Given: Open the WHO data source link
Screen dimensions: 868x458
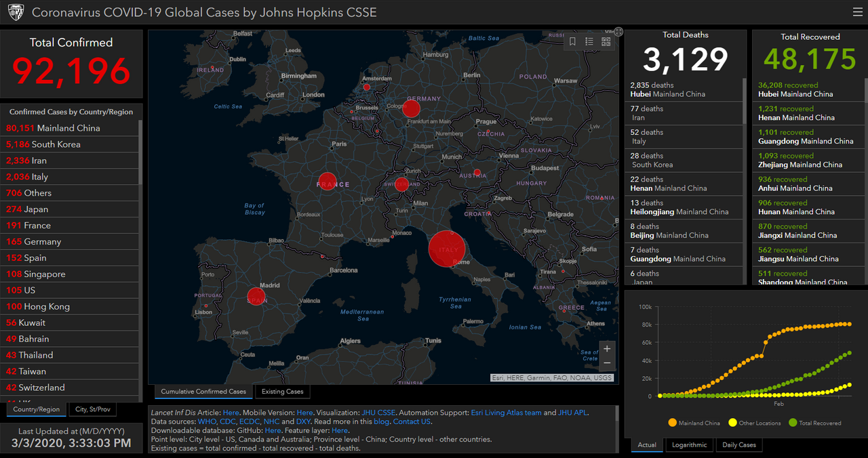Looking at the screenshot, I should [207, 421].
